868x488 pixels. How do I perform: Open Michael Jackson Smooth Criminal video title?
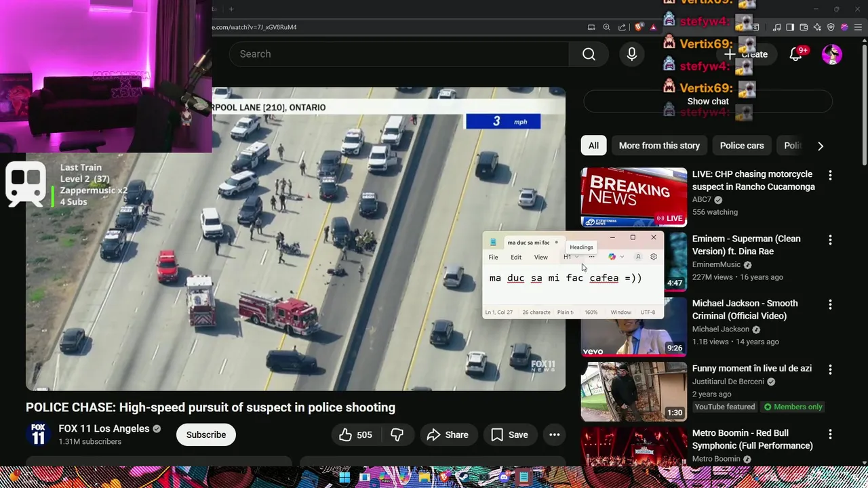coord(745,310)
